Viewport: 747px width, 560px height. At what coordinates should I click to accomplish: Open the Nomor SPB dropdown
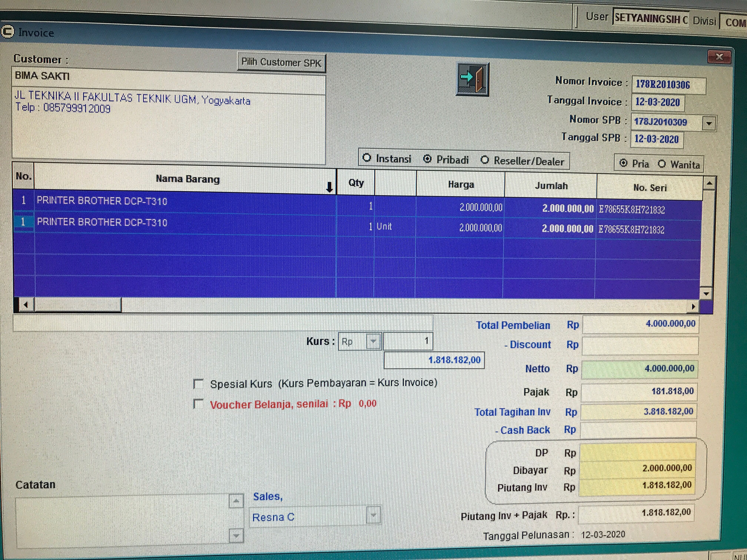(709, 124)
